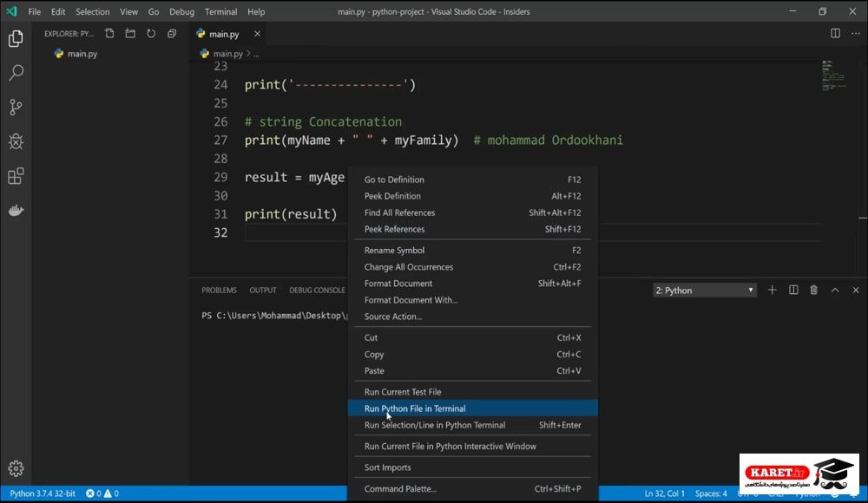Open editor More Actions ellipsis

856,33
